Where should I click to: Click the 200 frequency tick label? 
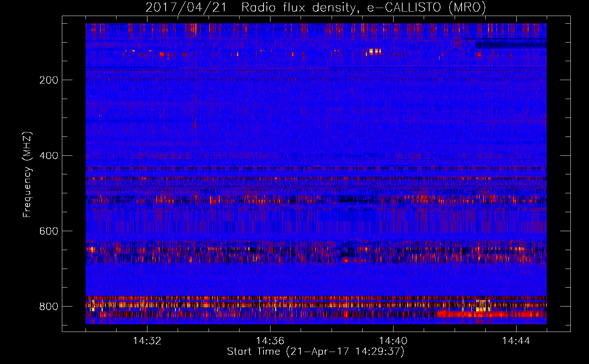pos(49,80)
